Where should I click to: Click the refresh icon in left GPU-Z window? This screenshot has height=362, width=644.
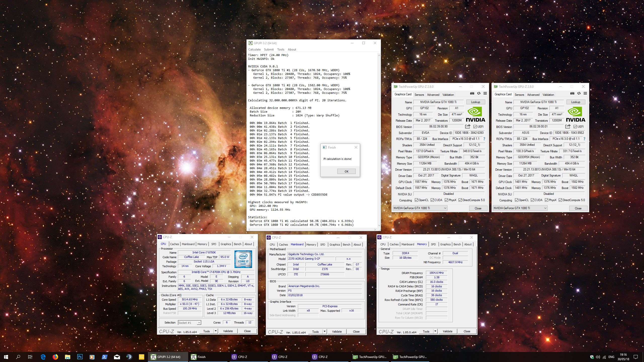click(479, 94)
